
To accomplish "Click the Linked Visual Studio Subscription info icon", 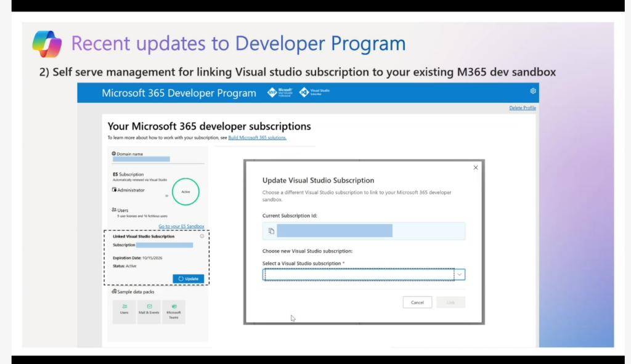I will (x=202, y=236).
